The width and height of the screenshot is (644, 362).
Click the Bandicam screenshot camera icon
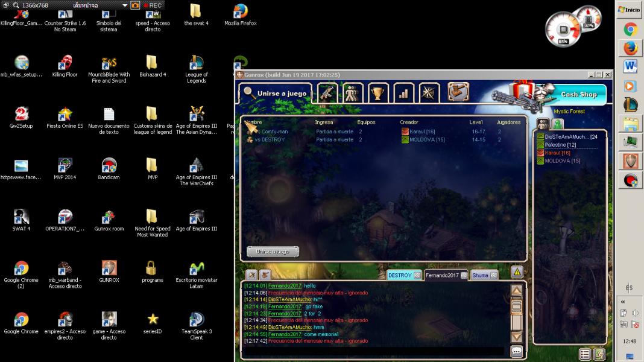coord(136,5)
